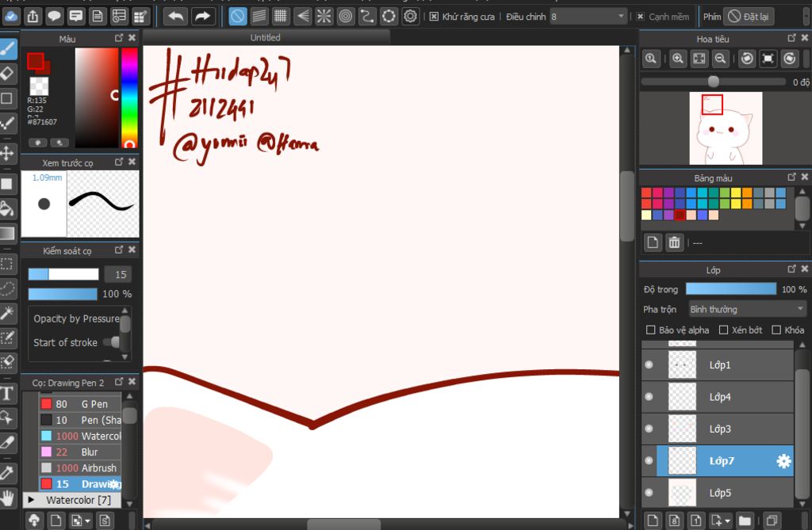Enable radial snap
The image size is (812, 530).
pyautogui.click(x=324, y=17)
